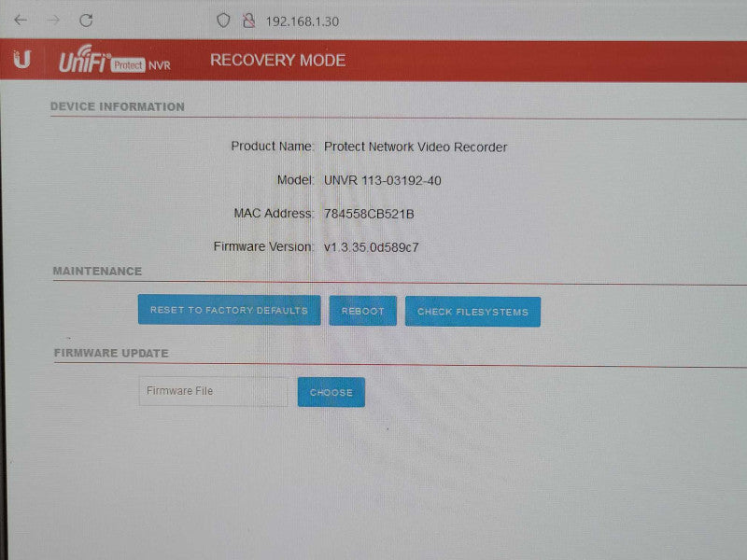Select the 192.168.1.30 address bar

point(302,21)
